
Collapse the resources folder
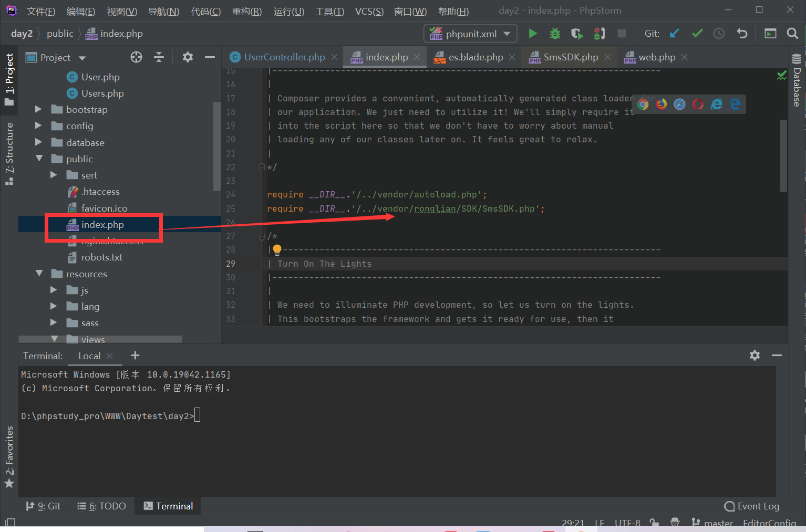coord(39,273)
